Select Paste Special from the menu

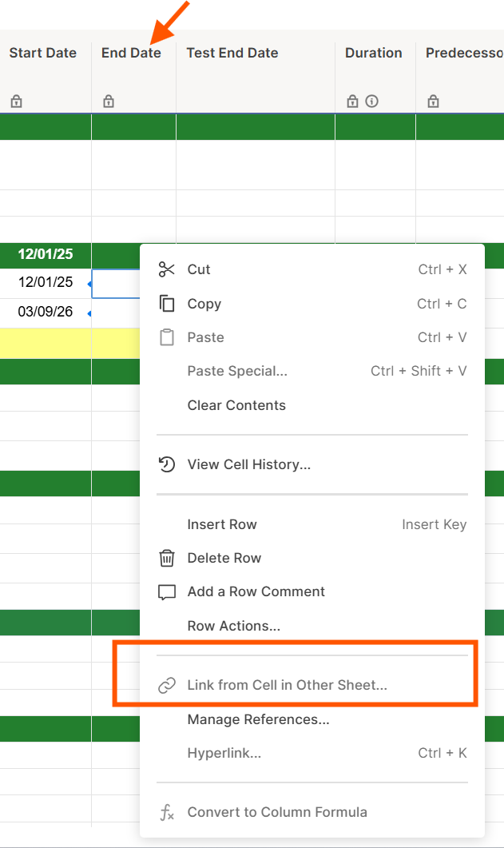click(237, 371)
